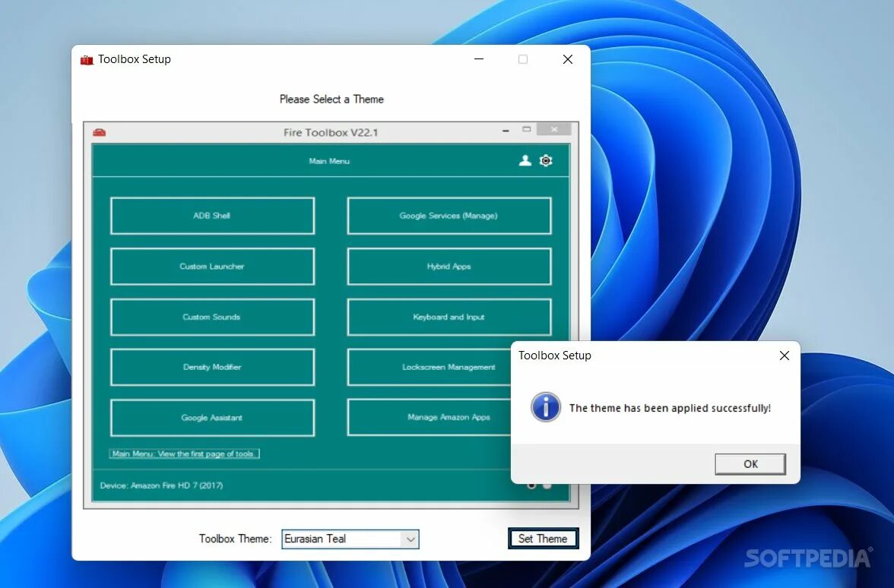The image size is (894, 588).
Task: Click the Google Assistant button
Action: (212, 418)
